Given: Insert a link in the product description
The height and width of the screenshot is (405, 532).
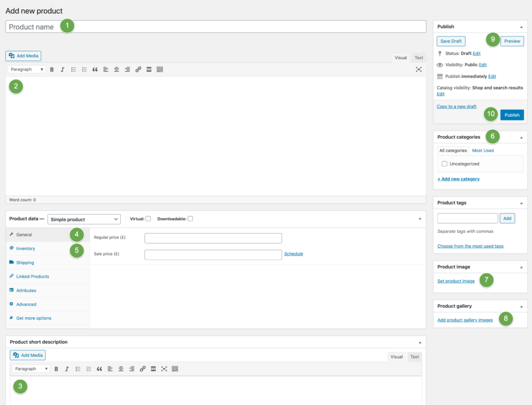Looking at the screenshot, I should click(138, 69).
